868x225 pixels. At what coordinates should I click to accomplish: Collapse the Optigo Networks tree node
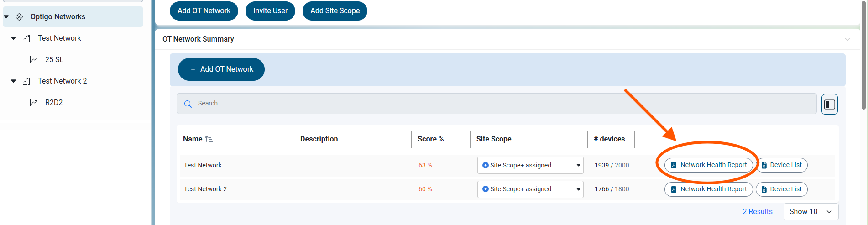6,17
